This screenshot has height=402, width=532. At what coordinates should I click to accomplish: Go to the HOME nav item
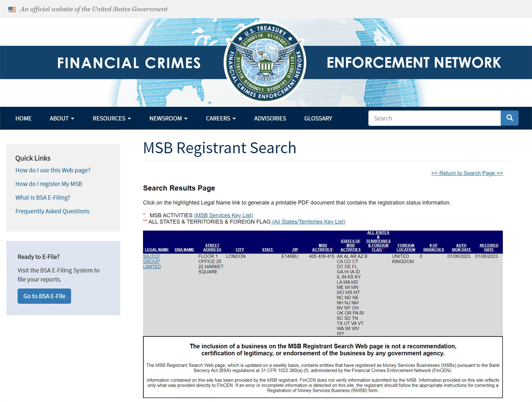click(23, 118)
